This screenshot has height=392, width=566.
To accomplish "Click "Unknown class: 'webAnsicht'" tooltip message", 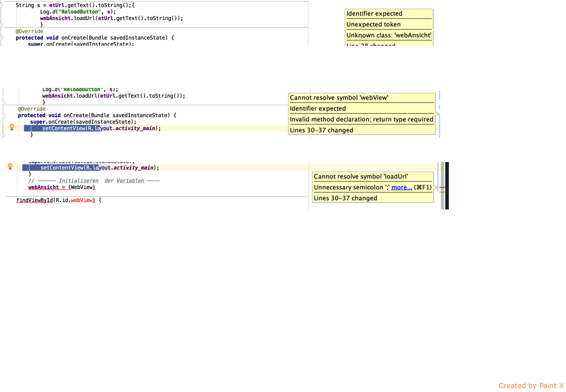I will point(388,35).
